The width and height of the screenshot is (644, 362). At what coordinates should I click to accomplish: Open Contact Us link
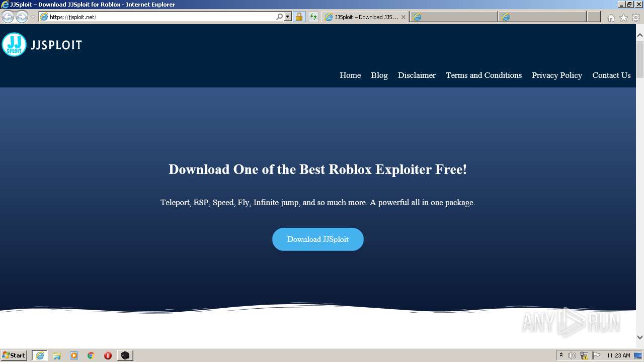coord(611,75)
